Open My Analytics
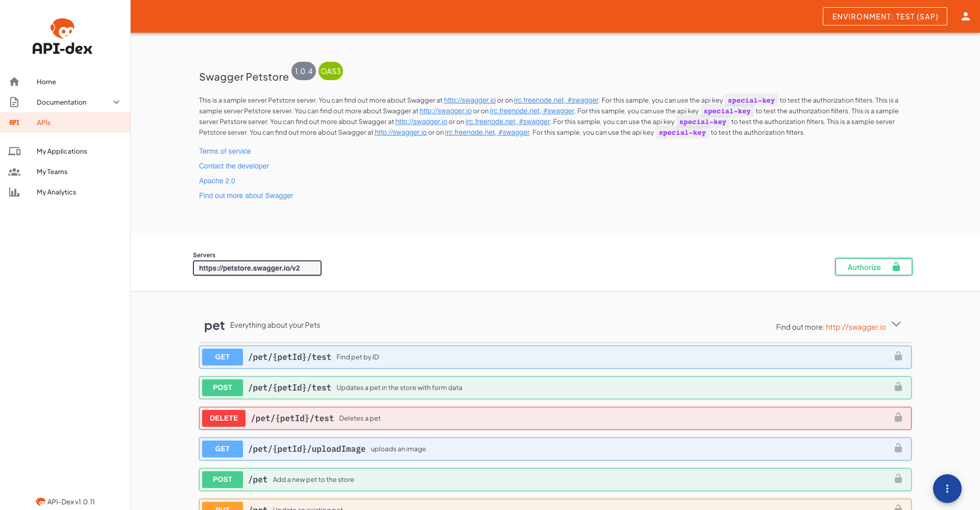Screen dimensions: 980x510 pyautogui.click(x=65, y=192)
